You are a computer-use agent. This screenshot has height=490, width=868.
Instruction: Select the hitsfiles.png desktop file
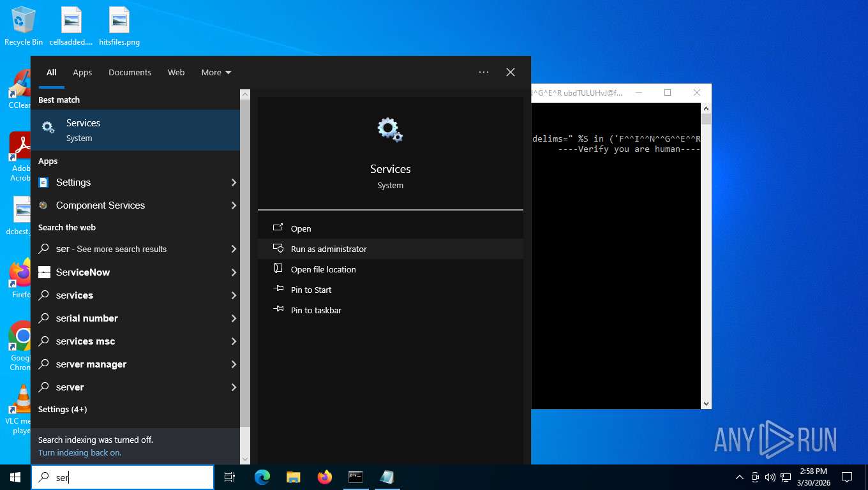(119, 26)
